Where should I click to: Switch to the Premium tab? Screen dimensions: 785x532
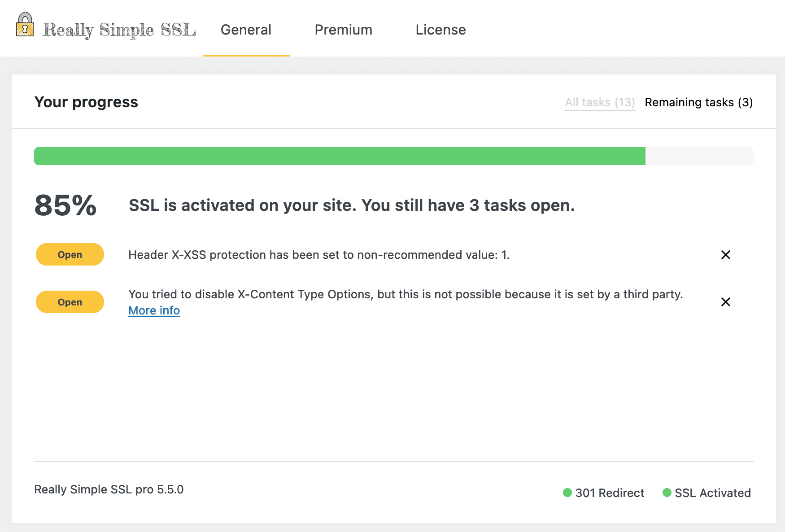click(344, 30)
